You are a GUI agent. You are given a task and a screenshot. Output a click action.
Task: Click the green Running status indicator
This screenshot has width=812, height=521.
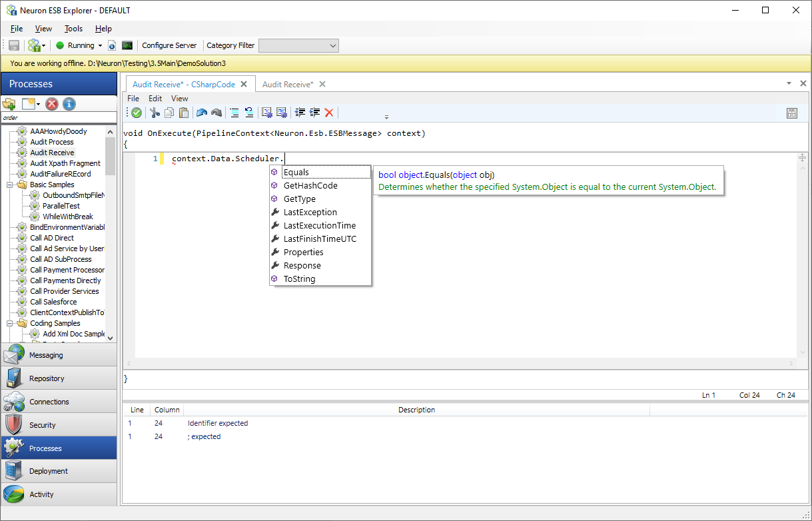(x=59, y=46)
